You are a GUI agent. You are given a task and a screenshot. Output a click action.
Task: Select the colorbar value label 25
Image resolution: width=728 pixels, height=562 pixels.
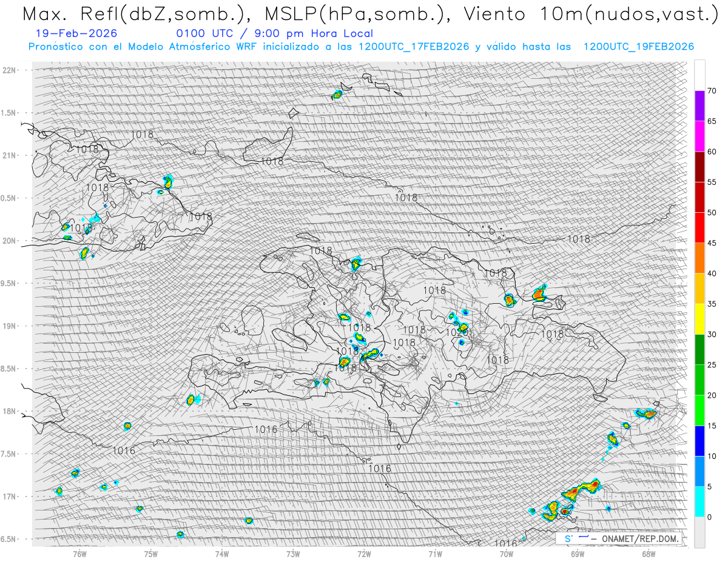(712, 365)
